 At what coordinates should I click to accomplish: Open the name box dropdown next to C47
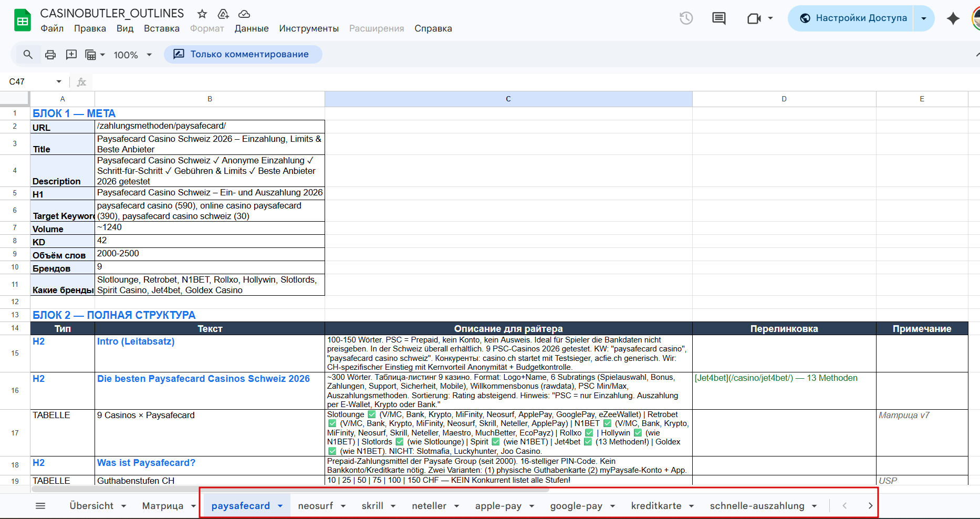pos(59,82)
